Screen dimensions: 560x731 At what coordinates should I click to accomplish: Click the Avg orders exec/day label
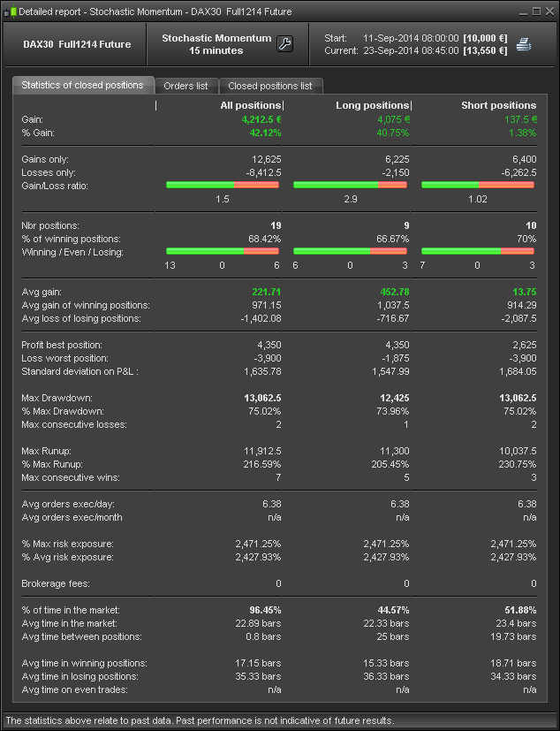coord(68,504)
